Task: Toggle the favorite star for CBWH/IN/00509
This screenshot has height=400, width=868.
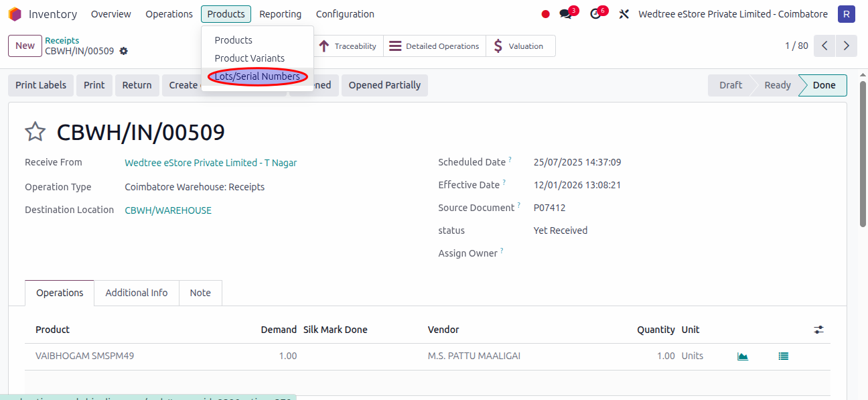Action: pos(35,132)
